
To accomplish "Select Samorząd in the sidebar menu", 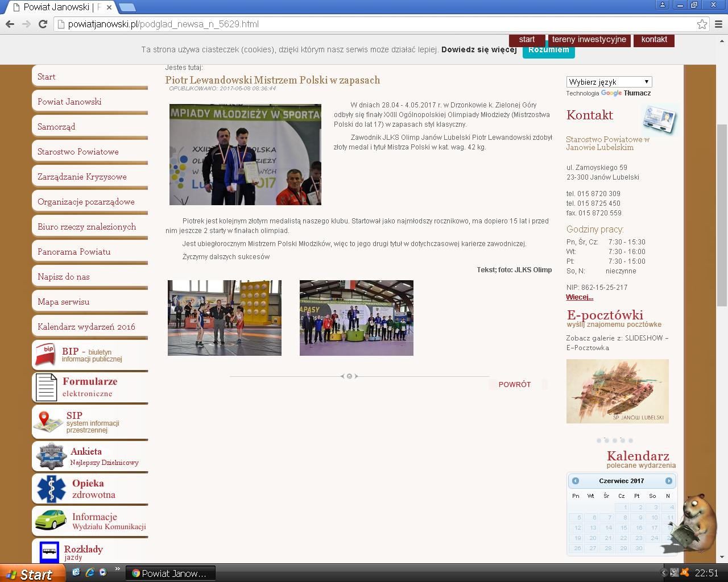I will click(x=56, y=127).
